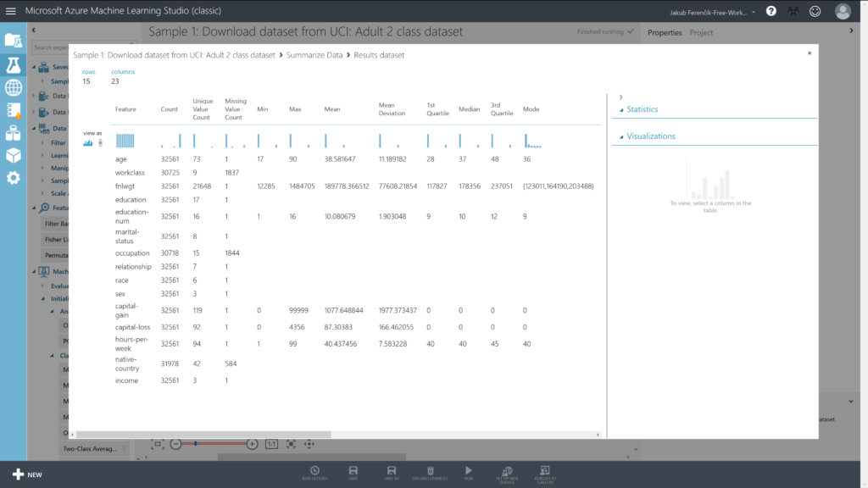Open Web Services globe icon
This screenshot has height=488, width=868.
point(13,87)
